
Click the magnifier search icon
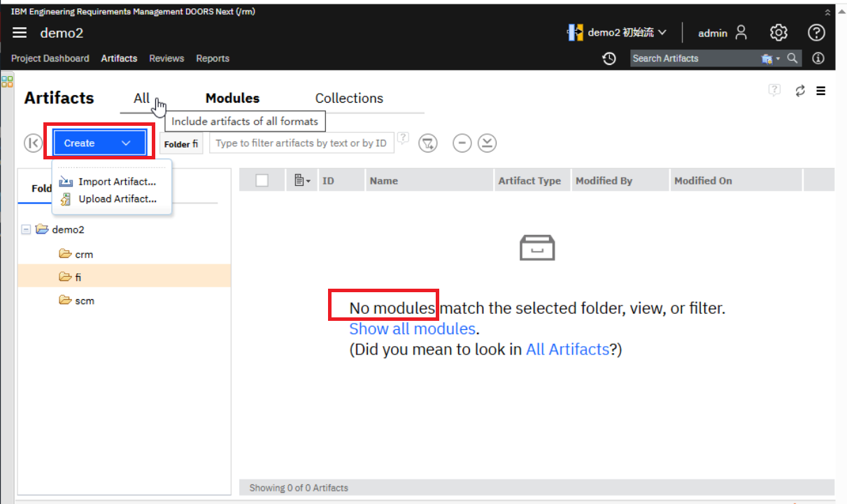[792, 59]
